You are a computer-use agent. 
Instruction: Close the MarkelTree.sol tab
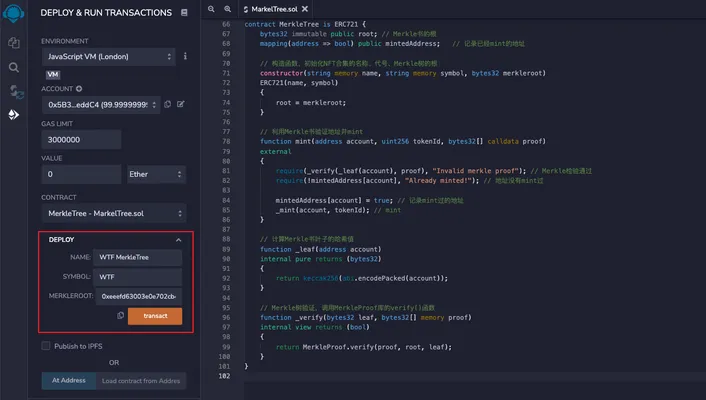305,9
